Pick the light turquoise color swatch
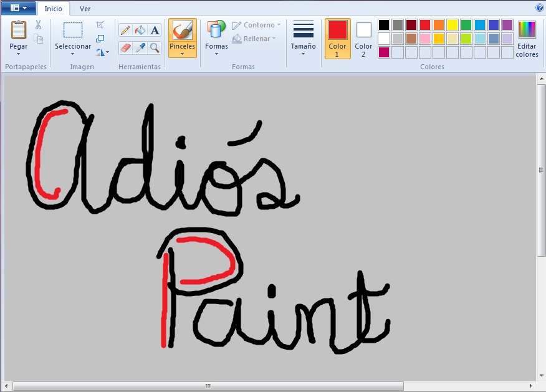Image resolution: width=546 pixels, height=392 pixels. click(x=480, y=39)
